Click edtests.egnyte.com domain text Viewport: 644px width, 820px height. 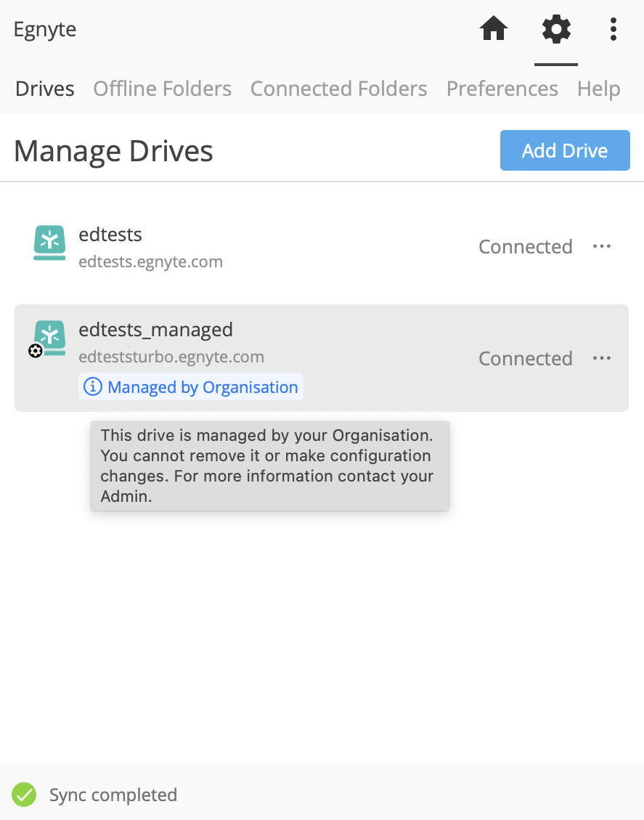coord(150,261)
